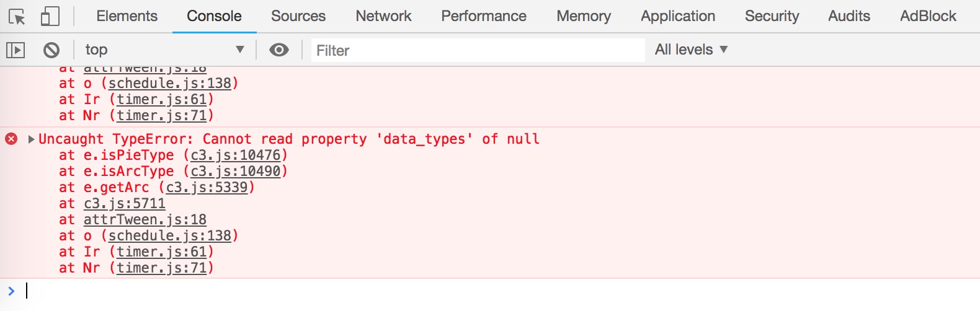Open the c3.js:5339 source link

tap(207, 187)
